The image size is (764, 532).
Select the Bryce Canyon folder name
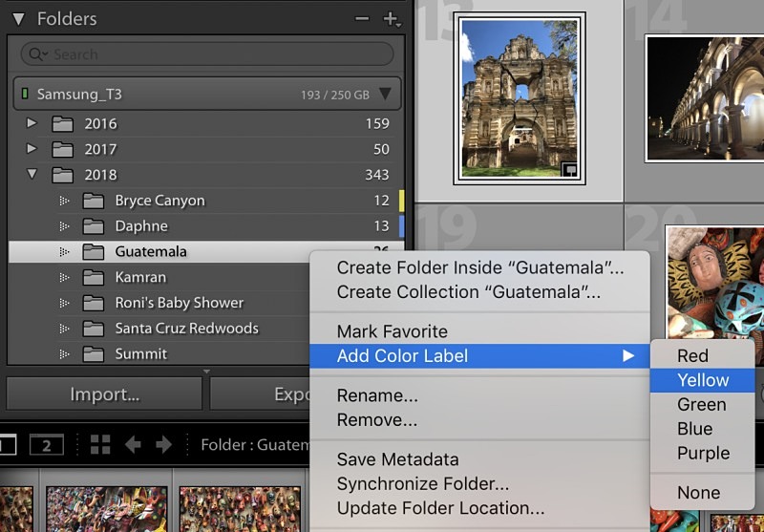coord(159,201)
